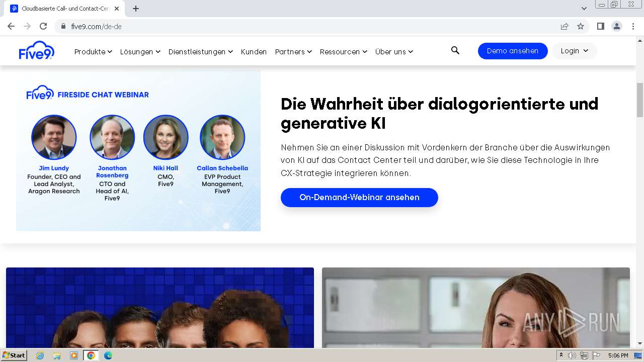
Task: Click the Five9 logo in the header
Action: pos(37,51)
